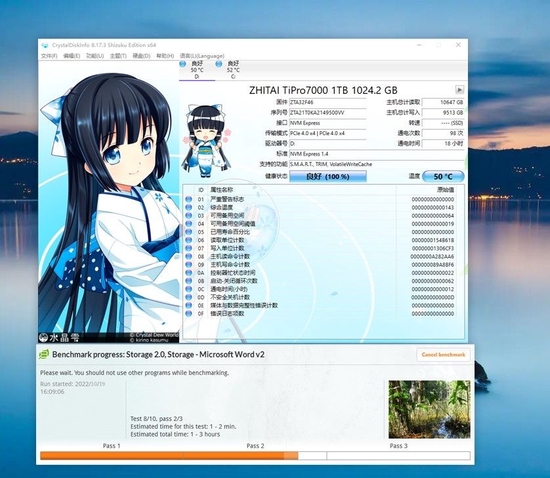Viewport: 550px width, 478px height.
Task: Click total host reads value 10647 GB
Action: coord(443,102)
